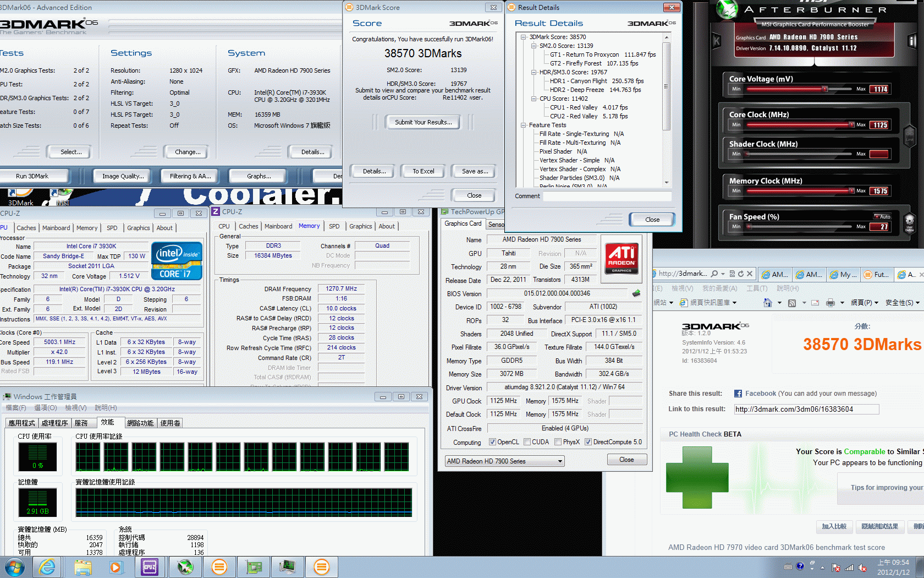Click the 'Link to this result' URL field
Image resolution: width=924 pixels, height=578 pixels.
point(806,409)
